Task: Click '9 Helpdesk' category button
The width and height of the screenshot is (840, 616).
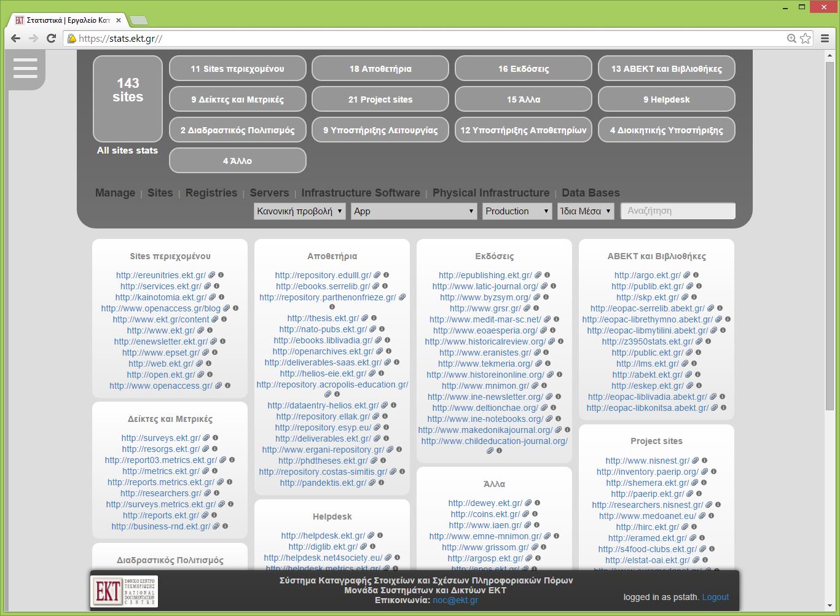Action: [667, 99]
